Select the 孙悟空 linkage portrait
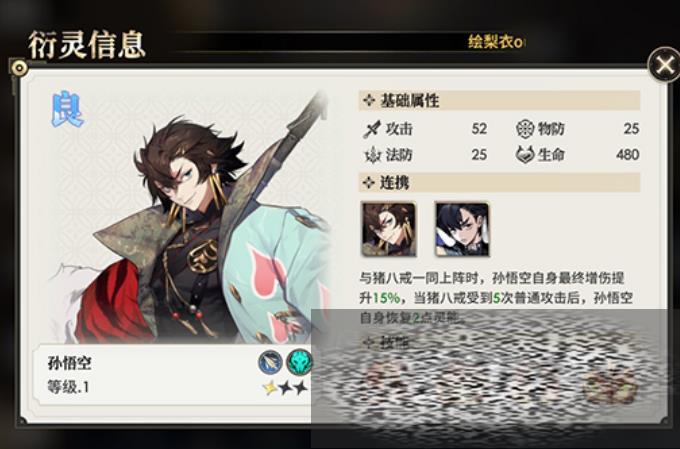Image resolution: width=680 pixels, height=449 pixels. coord(389,229)
